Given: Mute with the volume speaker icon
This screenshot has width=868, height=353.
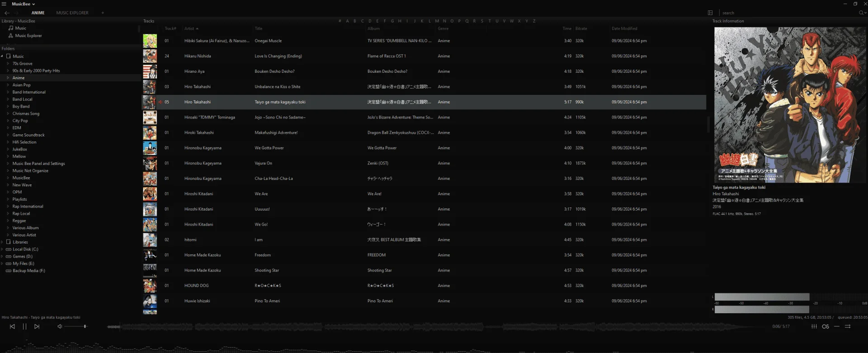Looking at the screenshot, I should click(60, 326).
